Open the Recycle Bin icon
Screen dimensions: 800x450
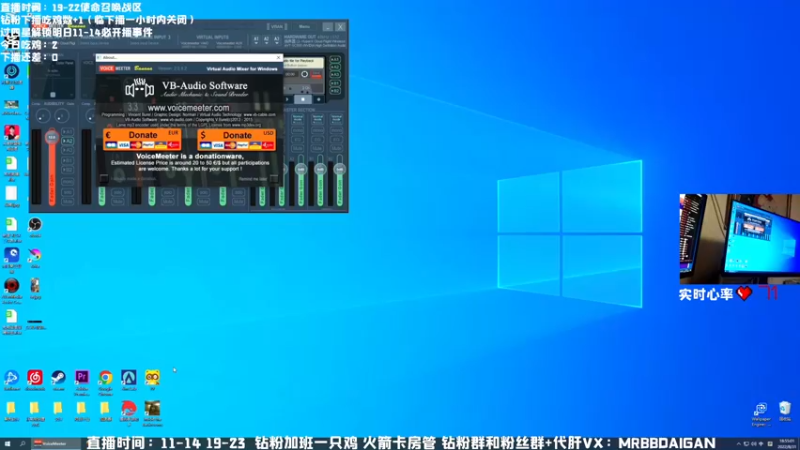[785, 409]
